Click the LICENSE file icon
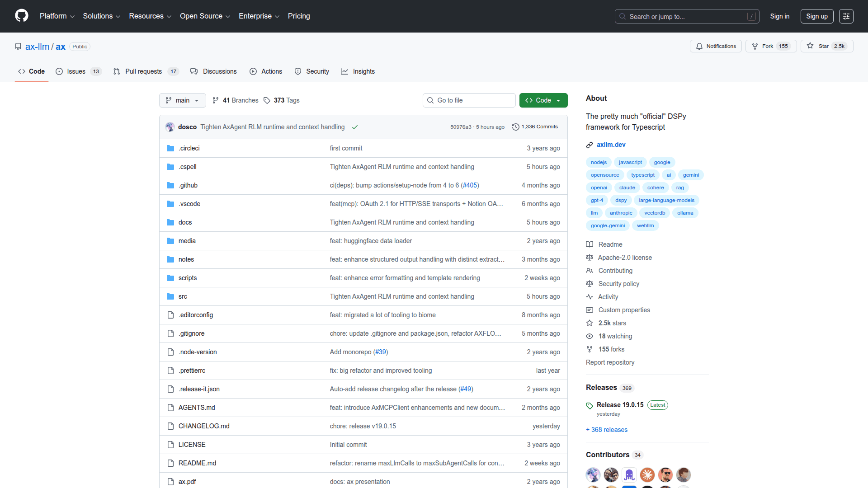This screenshot has width=868, height=488. tap(170, 445)
